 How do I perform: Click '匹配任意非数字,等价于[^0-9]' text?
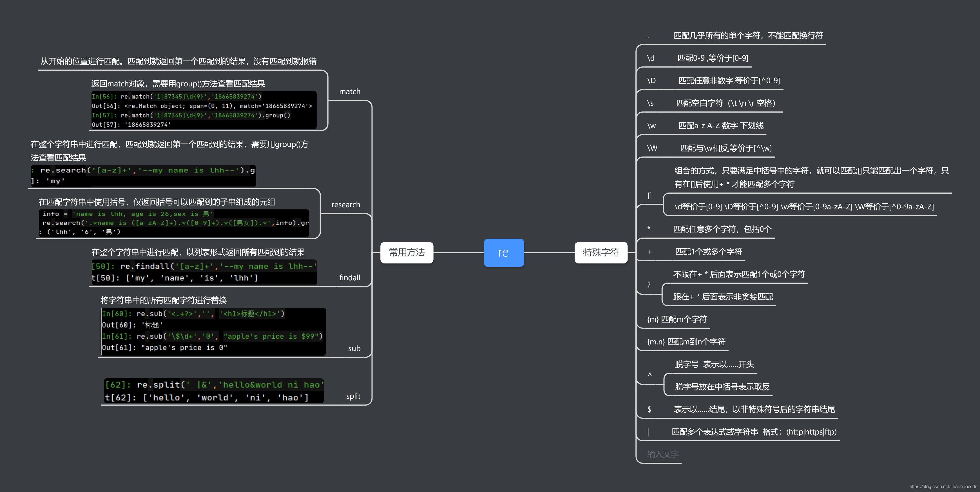(729, 80)
